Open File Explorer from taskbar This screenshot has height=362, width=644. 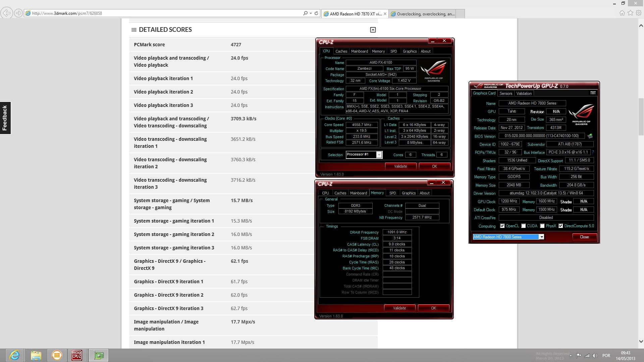36,355
